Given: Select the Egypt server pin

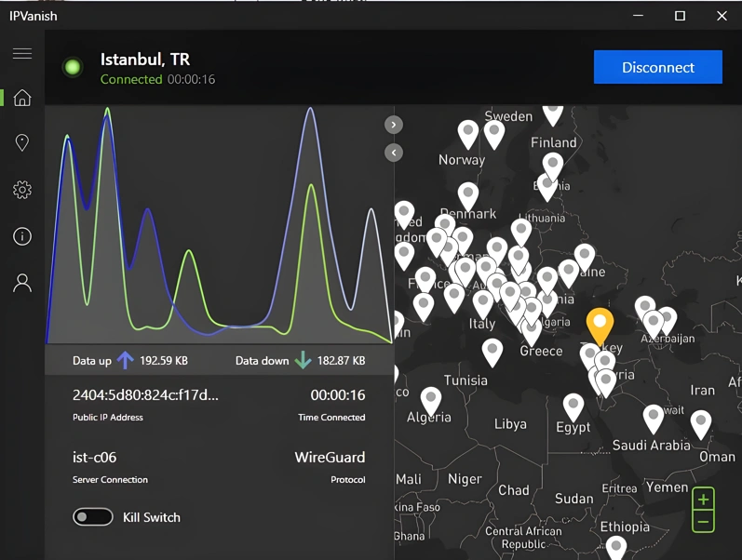Looking at the screenshot, I should coord(573,407).
